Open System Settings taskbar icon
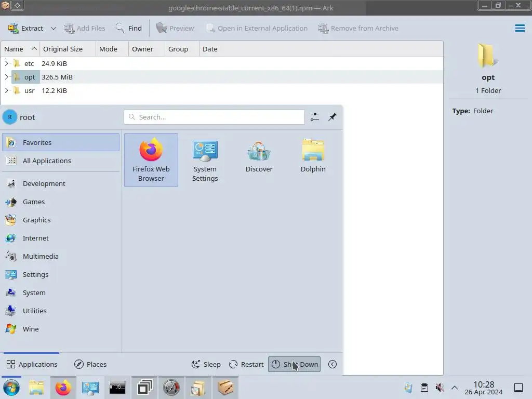Viewport: 532px width, 399px height. (90, 388)
